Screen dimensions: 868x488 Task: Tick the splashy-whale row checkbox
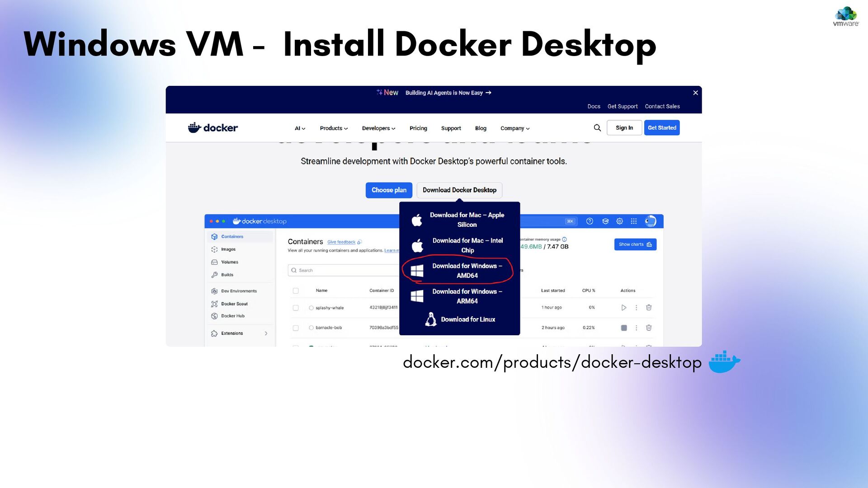coord(296,308)
